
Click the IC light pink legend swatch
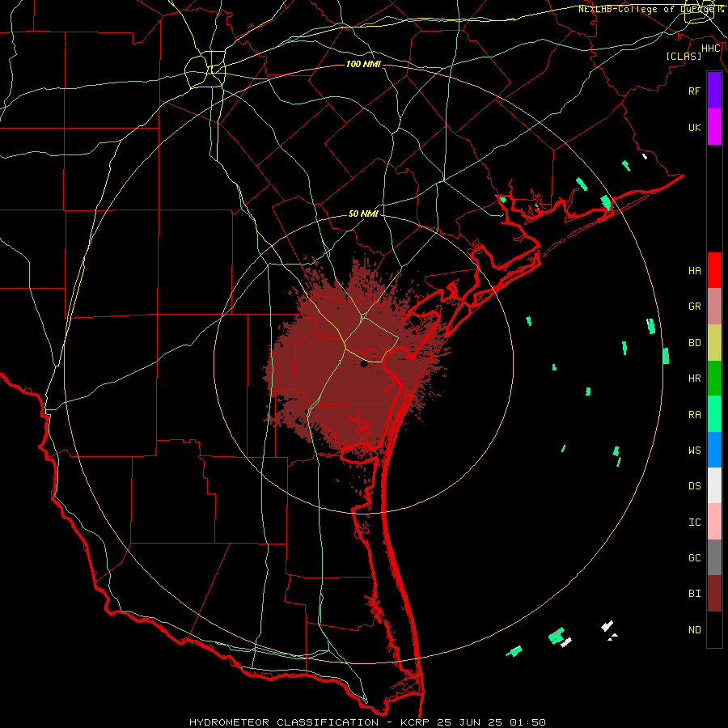(714, 522)
